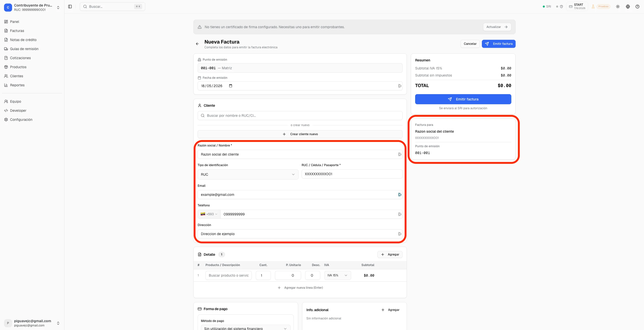The width and height of the screenshot is (644, 330).
Task: Click the Fecha de emisión date field
Action: coord(300,86)
